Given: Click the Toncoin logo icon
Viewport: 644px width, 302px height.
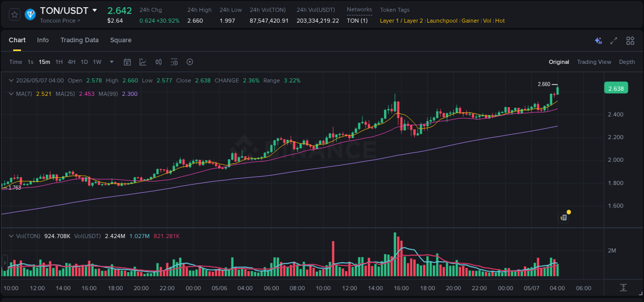Looking at the screenshot, I should point(30,14).
